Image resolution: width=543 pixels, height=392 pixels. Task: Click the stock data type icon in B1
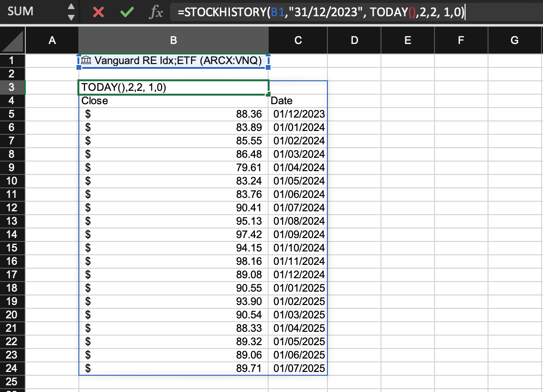[86, 61]
